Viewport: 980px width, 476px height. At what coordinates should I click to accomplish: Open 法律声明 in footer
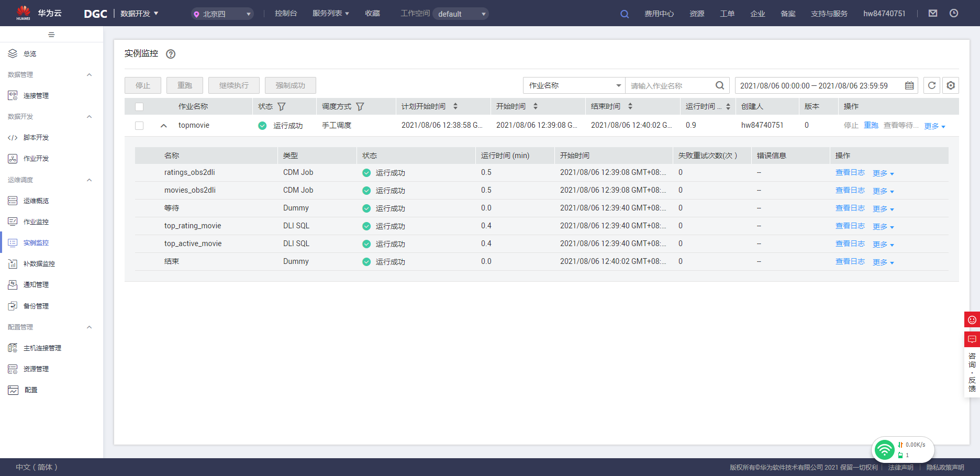point(900,468)
